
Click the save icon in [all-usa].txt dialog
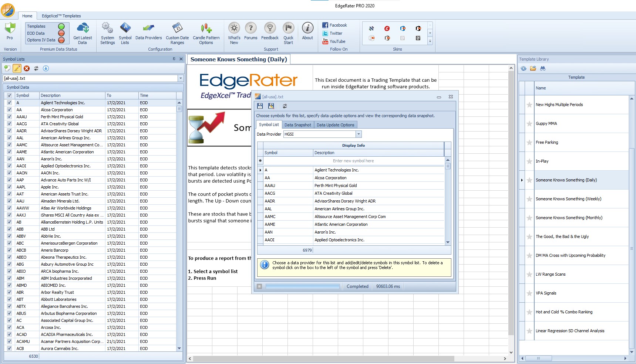click(260, 106)
